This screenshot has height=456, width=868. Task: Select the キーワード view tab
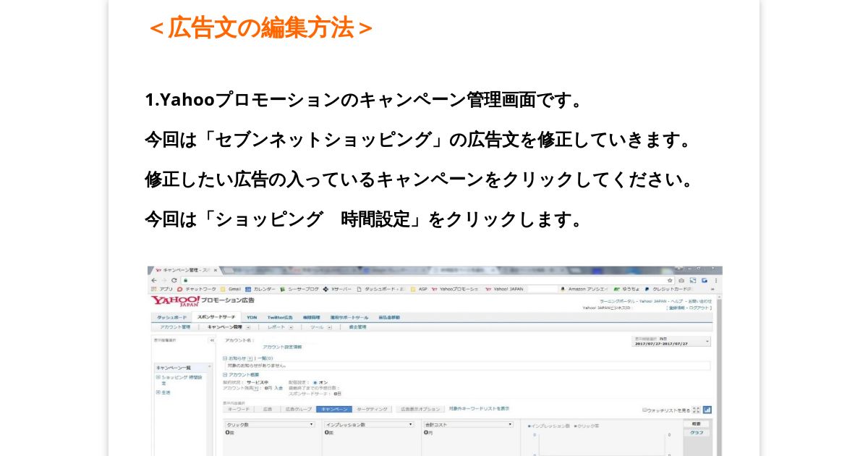[239, 410]
